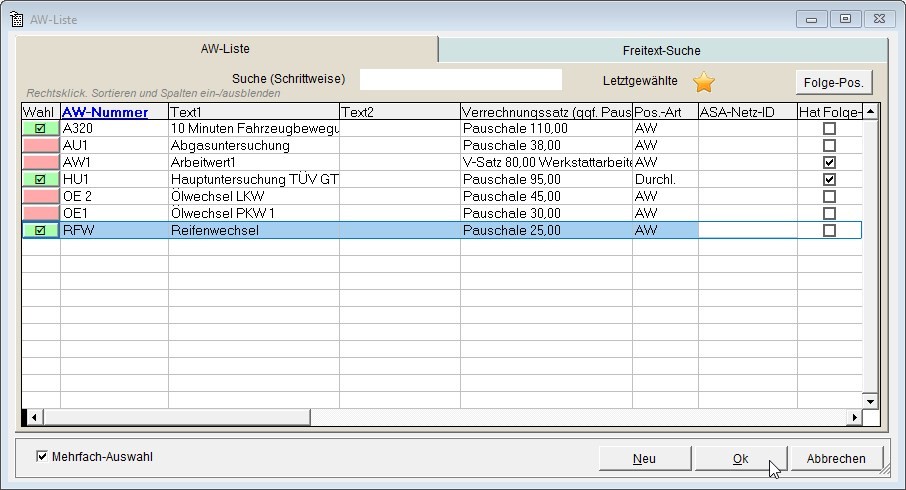The width and height of the screenshot is (906, 490).
Task: Click the V-Satz 80,00 Werkstattarbeit cell
Action: pyautogui.click(x=547, y=162)
